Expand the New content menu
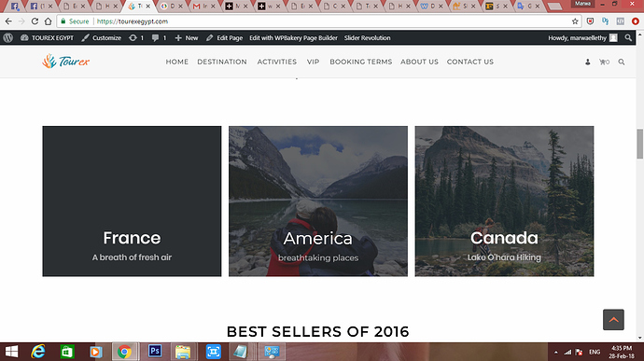 187,38
